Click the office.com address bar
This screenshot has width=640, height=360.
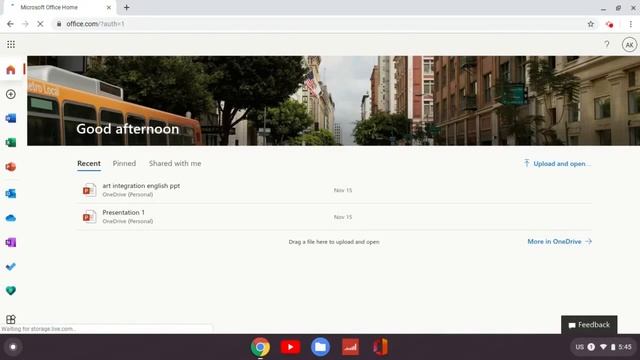pos(318,24)
